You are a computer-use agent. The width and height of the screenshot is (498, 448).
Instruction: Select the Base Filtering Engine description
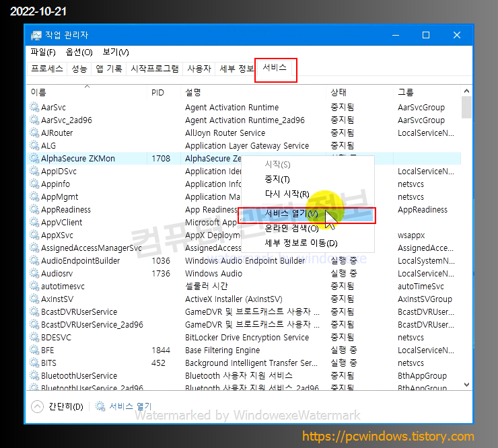[x=222, y=350]
